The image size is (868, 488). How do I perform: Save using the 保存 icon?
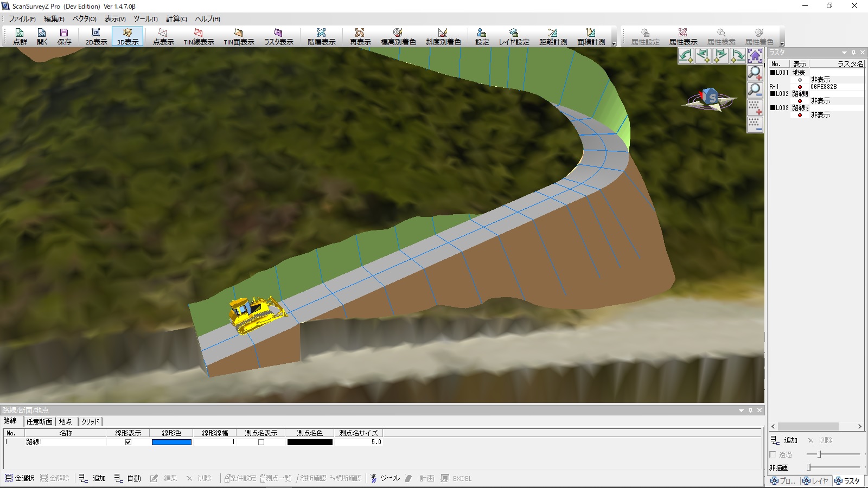64,36
